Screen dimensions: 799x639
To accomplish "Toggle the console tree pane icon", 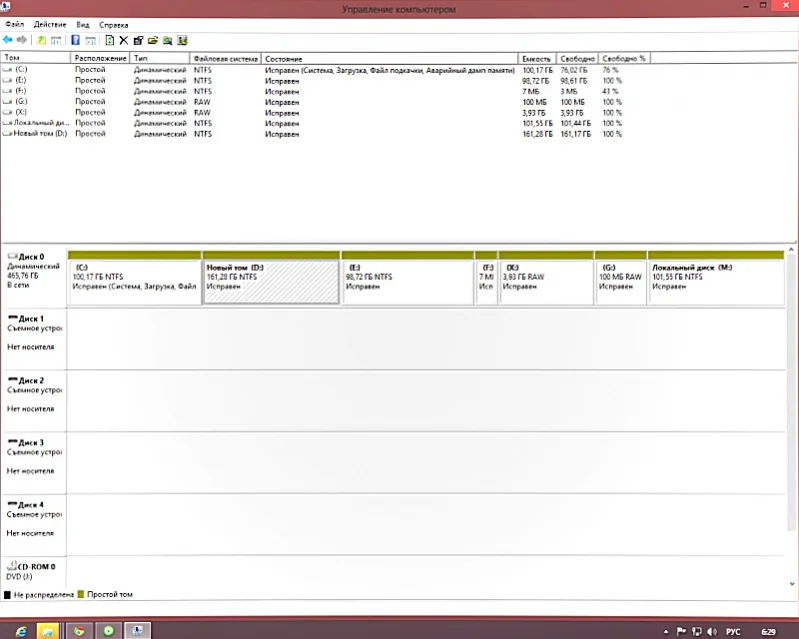I will [x=56, y=40].
